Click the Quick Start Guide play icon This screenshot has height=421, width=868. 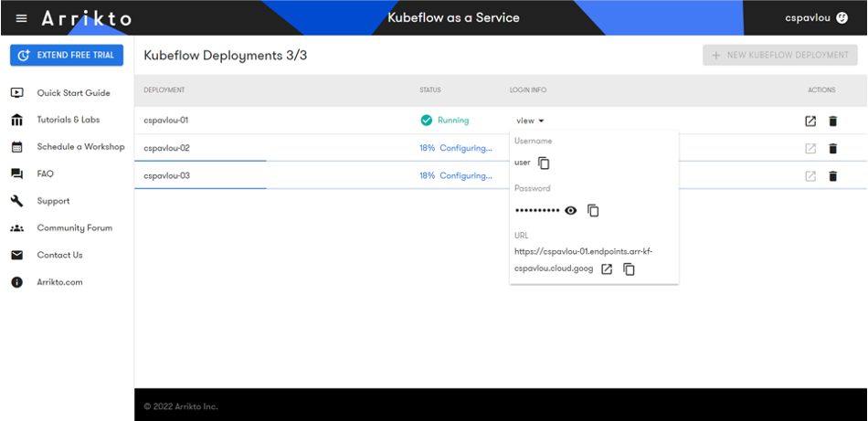(x=17, y=93)
